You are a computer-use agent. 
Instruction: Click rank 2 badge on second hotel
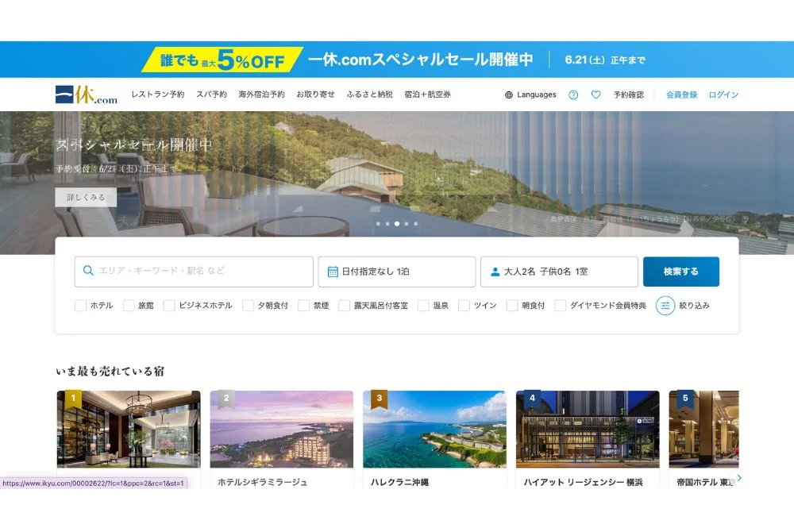click(x=225, y=399)
